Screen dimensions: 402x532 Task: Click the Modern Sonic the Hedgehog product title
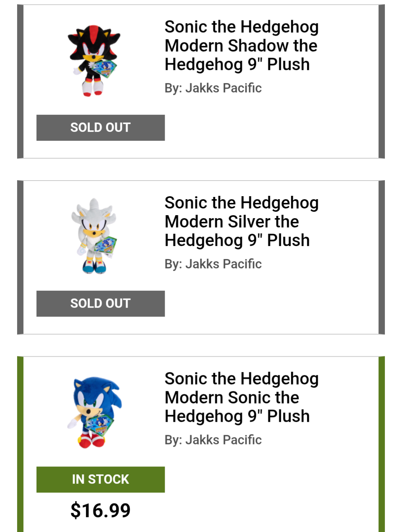click(x=241, y=397)
